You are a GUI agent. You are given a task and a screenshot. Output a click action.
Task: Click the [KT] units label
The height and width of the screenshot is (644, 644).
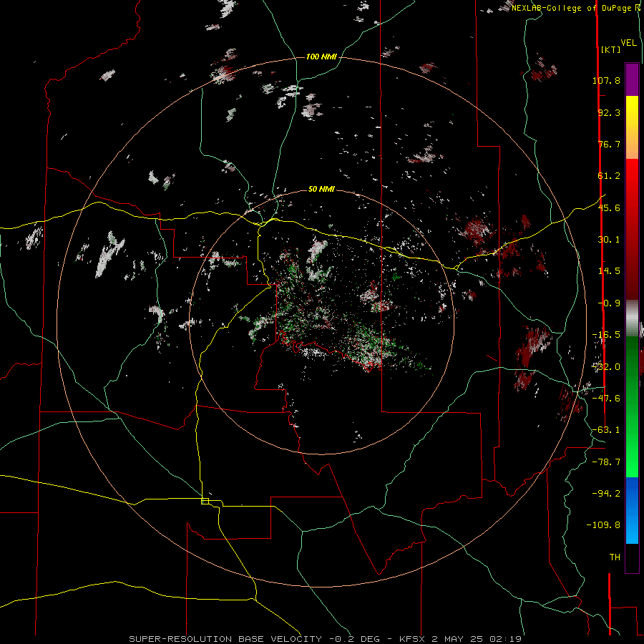point(611,49)
